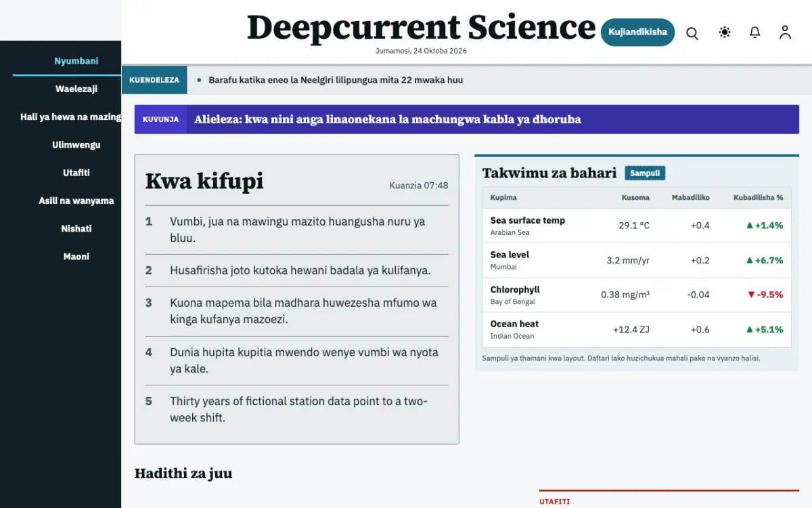Open the Neelgiri ice headline in ticker

[336, 80]
